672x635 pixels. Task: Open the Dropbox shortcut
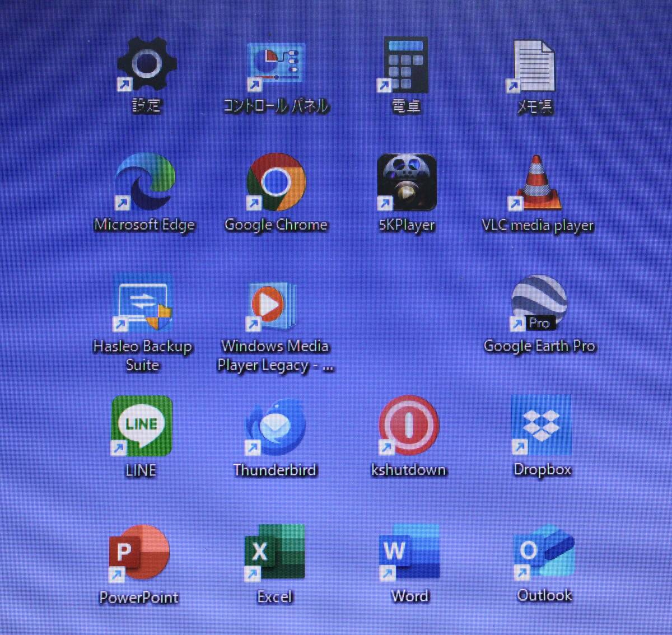541,425
